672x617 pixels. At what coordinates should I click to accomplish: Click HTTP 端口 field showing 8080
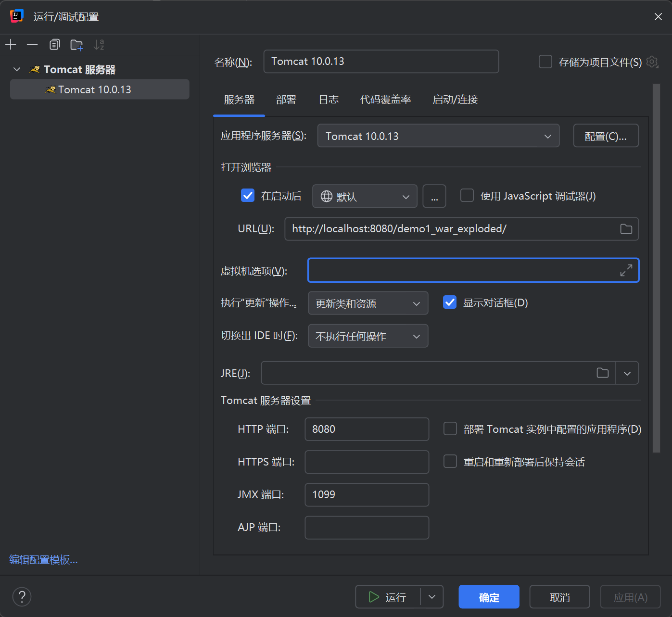367,429
